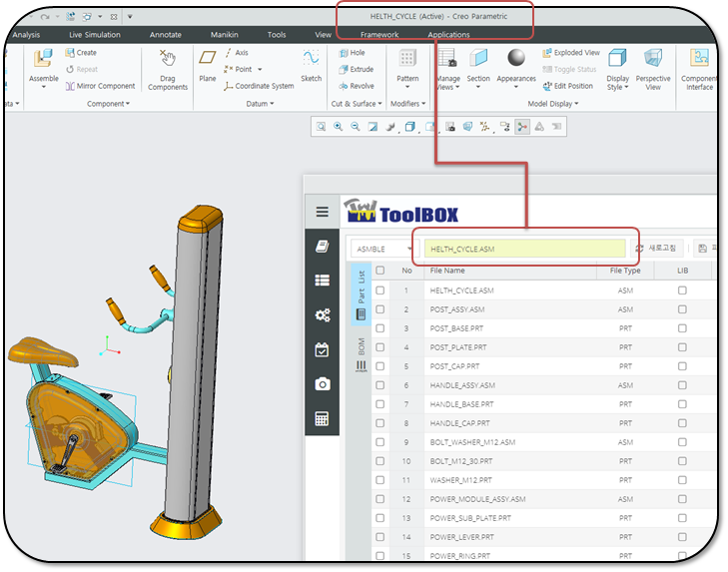This screenshot has height=572, width=728.
Task: Click Display Style cube icon
Action: (617, 59)
